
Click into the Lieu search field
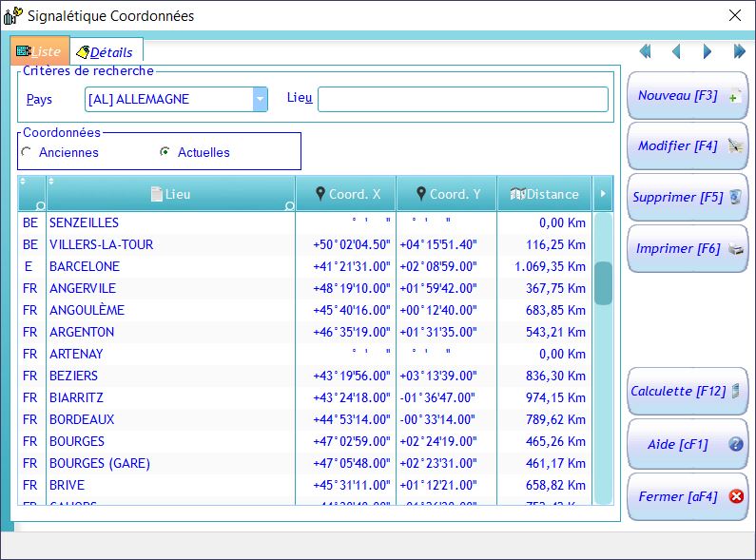[463, 99]
